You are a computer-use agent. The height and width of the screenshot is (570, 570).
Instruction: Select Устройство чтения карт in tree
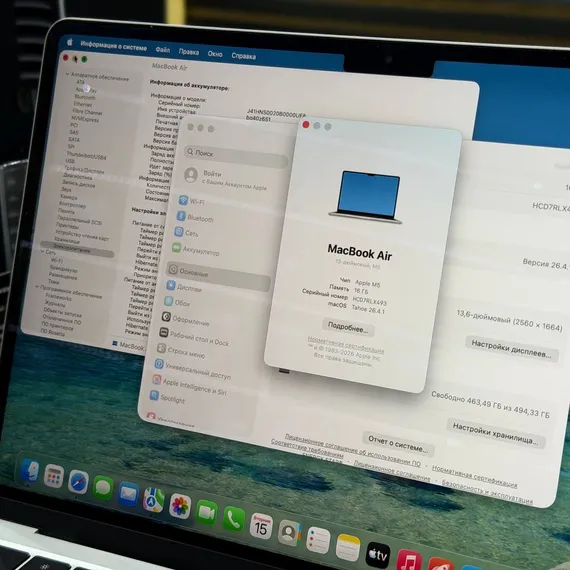82,235
